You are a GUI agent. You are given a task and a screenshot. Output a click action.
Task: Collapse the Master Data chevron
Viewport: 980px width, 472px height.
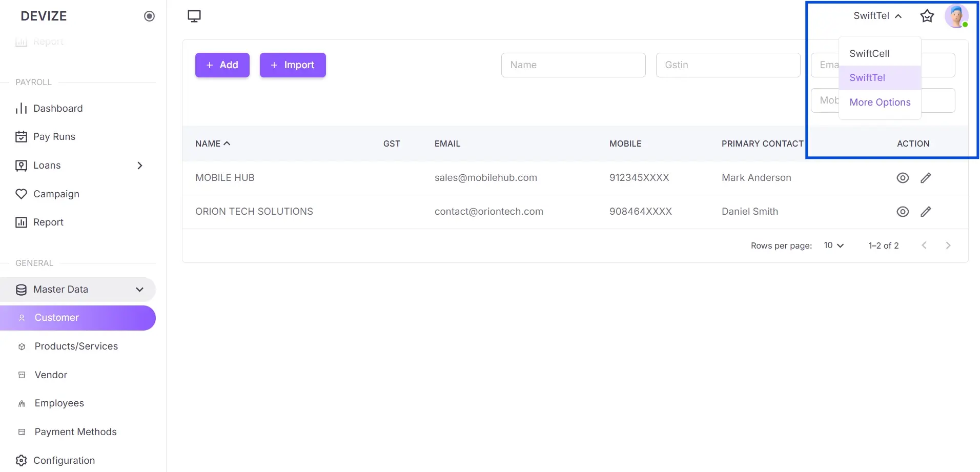(140, 290)
